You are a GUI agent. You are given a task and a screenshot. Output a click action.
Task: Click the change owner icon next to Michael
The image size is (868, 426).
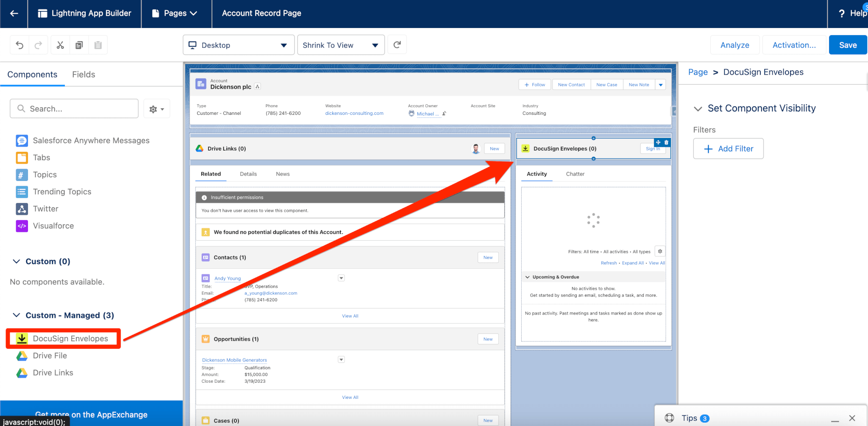click(444, 114)
